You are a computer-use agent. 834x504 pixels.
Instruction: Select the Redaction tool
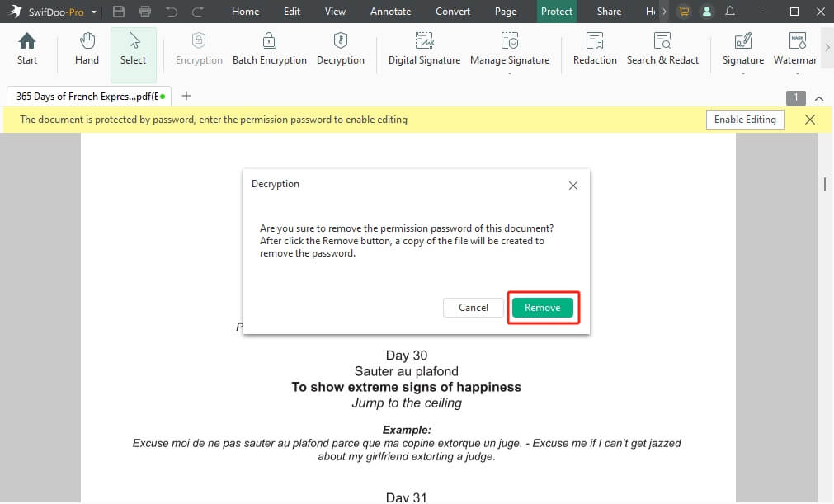pyautogui.click(x=595, y=49)
